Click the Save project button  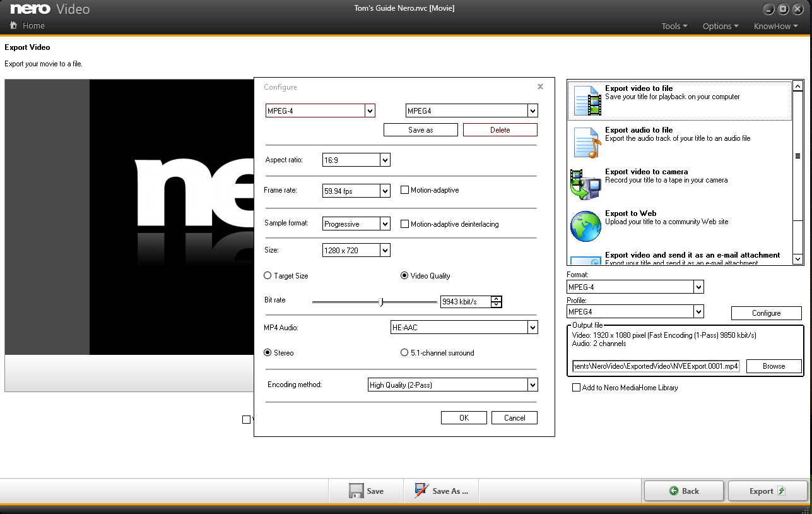click(x=366, y=491)
